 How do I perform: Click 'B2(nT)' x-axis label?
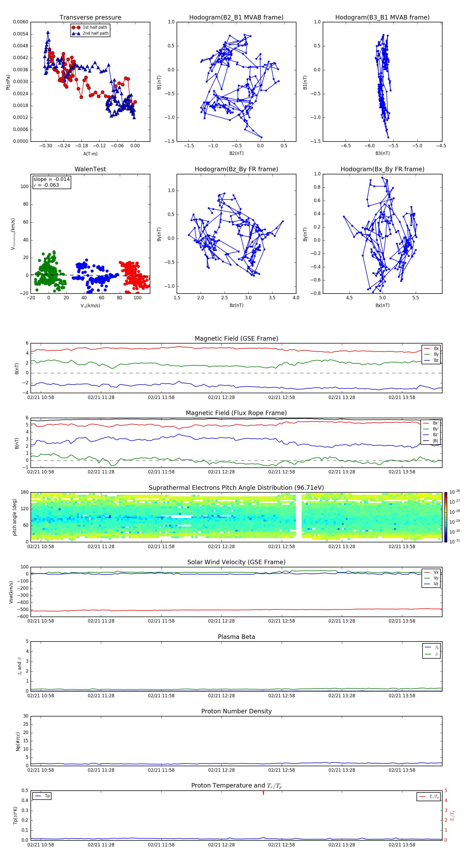236,153
